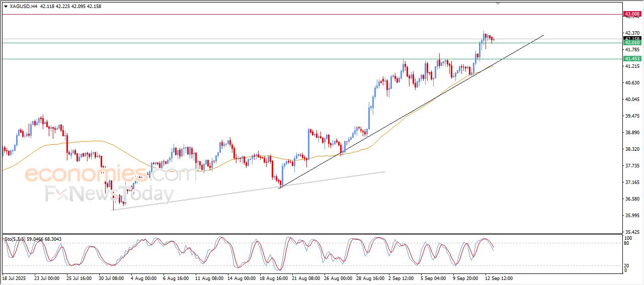Click the dropdown triangle beside XAGUSD,H4
Viewport: 644px width, 285px height.
[6, 7]
